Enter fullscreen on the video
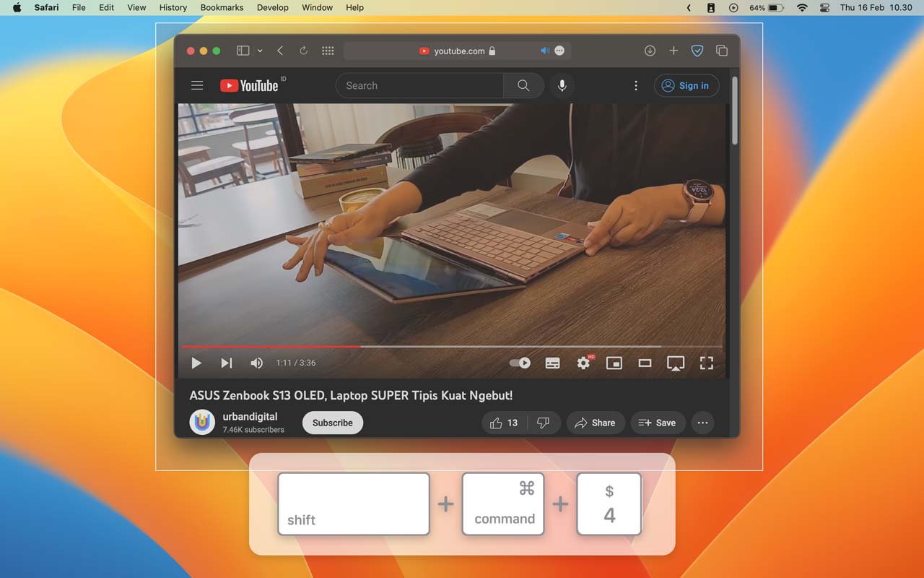Image resolution: width=924 pixels, height=578 pixels. 707,363
